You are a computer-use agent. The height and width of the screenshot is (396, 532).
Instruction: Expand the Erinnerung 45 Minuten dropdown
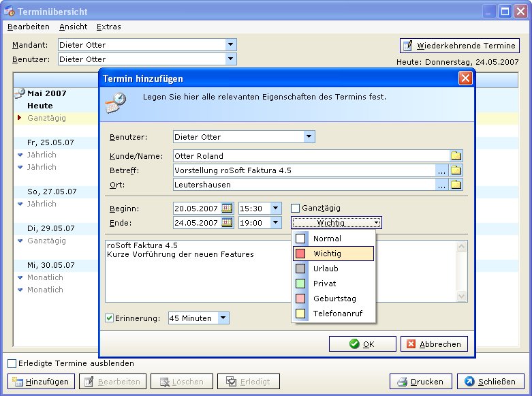[x=223, y=318]
